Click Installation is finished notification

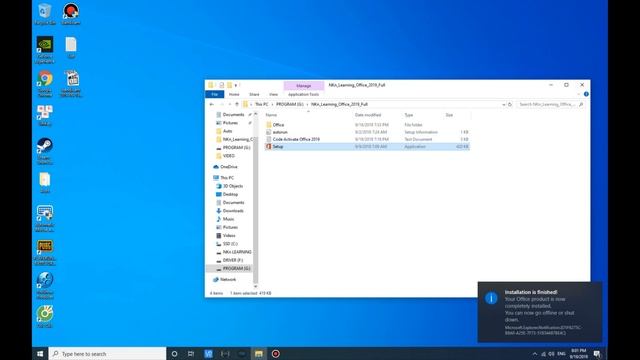coord(540,312)
